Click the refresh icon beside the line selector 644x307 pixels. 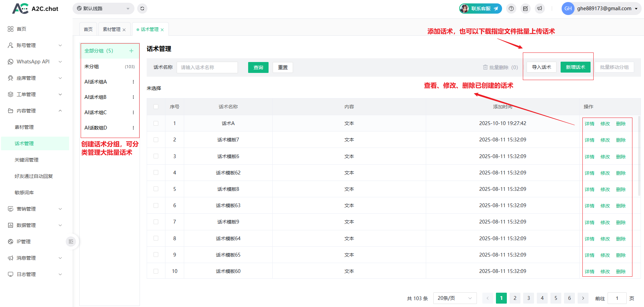[142, 9]
